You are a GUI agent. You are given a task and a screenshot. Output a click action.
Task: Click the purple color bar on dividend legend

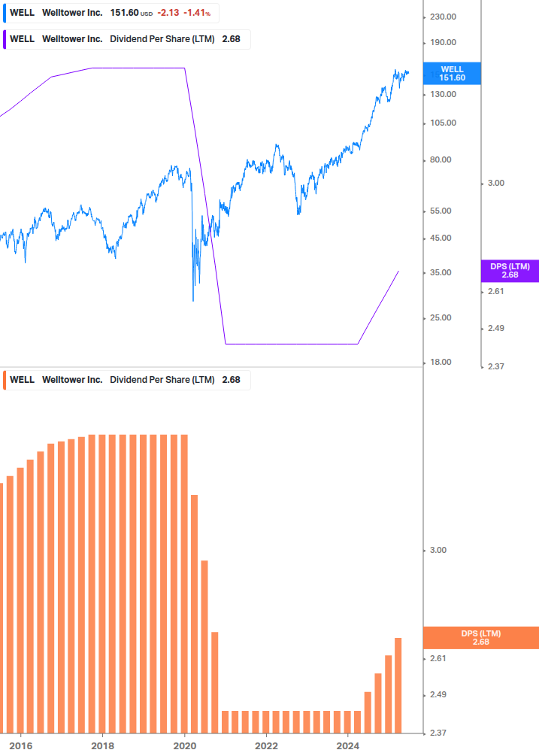(x=5, y=39)
